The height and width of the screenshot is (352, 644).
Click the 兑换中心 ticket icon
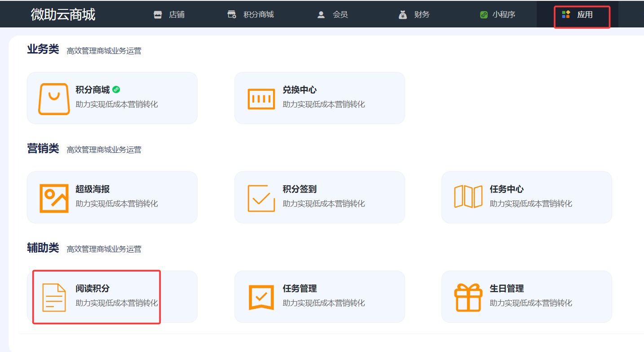pyautogui.click(x=261, y=99)
